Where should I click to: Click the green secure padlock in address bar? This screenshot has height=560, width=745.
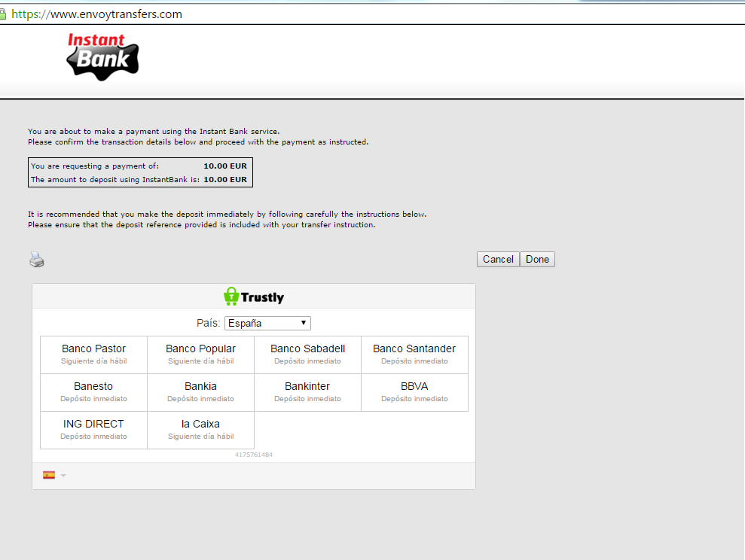(x=3, y=14)
